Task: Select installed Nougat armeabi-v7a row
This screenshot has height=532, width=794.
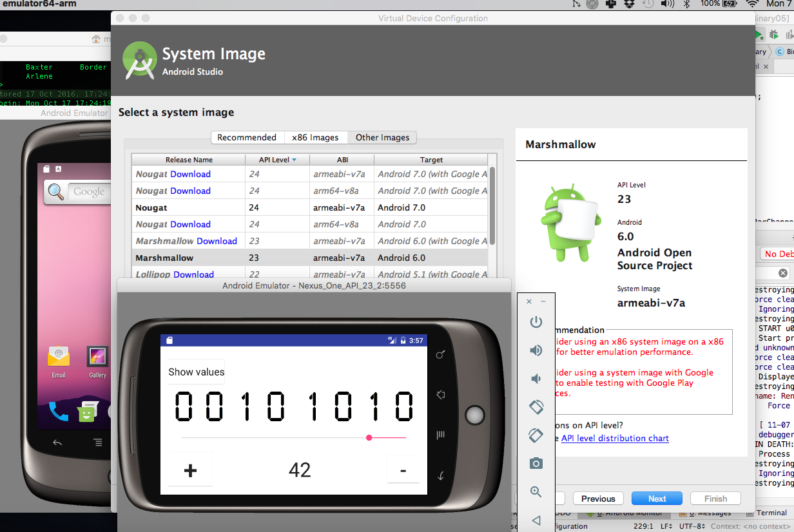Action: (309, 207)
